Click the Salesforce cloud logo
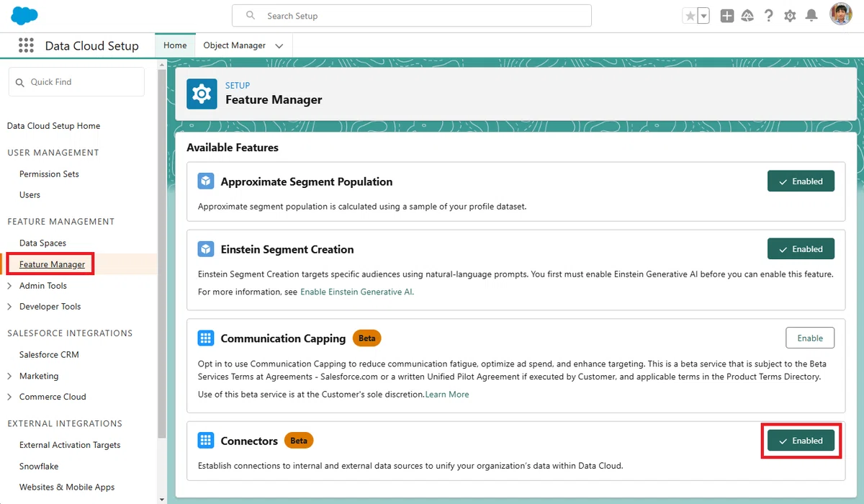This screenshot has width=864, height=504. [24, 14]
